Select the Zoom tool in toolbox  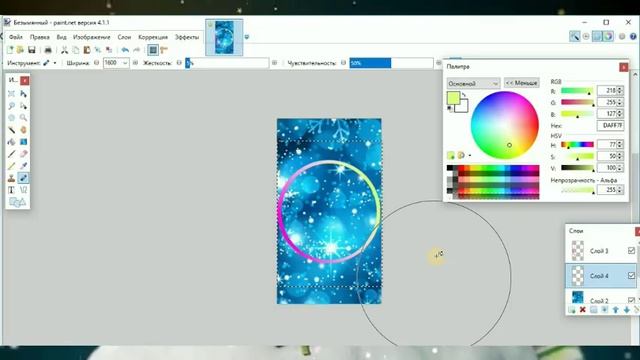(24, 118)
